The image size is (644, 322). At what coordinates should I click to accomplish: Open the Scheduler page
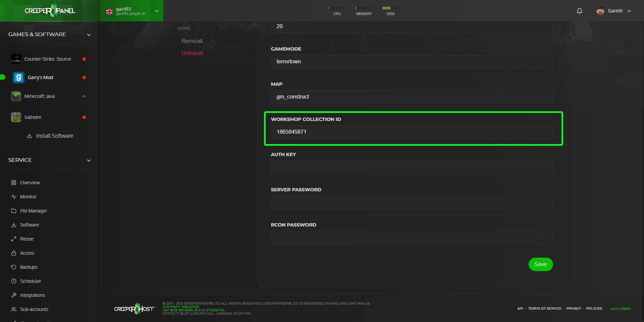(31, 281)
